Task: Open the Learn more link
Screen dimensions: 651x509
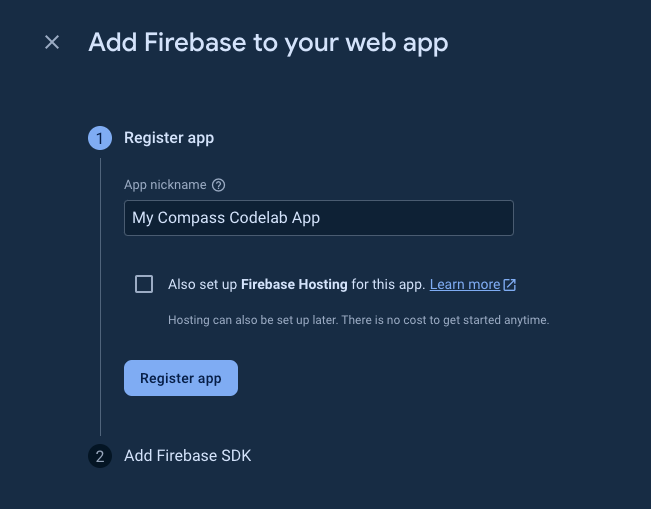Action: tap(465, 285)
